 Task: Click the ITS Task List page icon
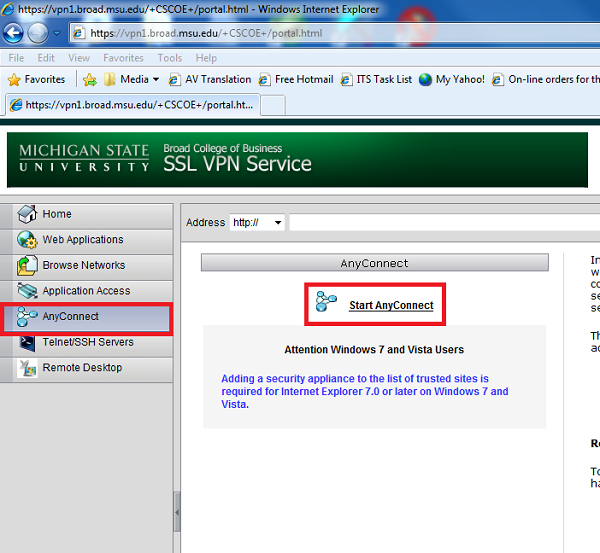click(346, 80)
